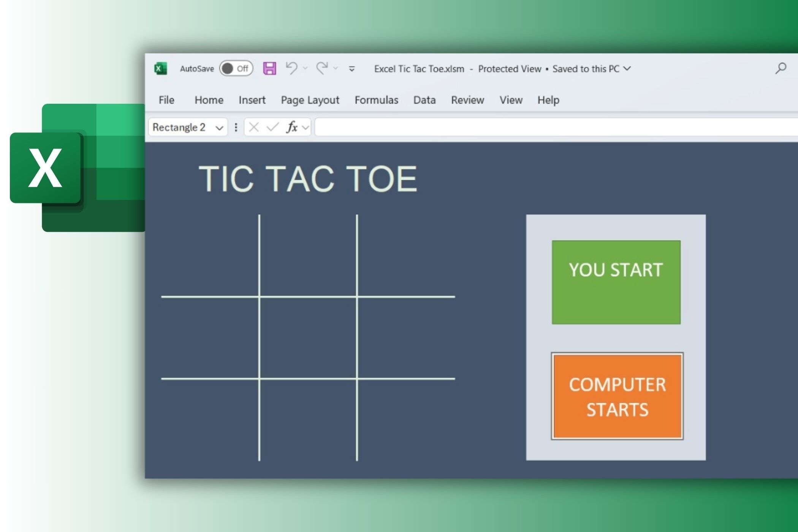This screenshot has height=532, width=798.
Task: Click the Save icon
Action: point(270,68)
